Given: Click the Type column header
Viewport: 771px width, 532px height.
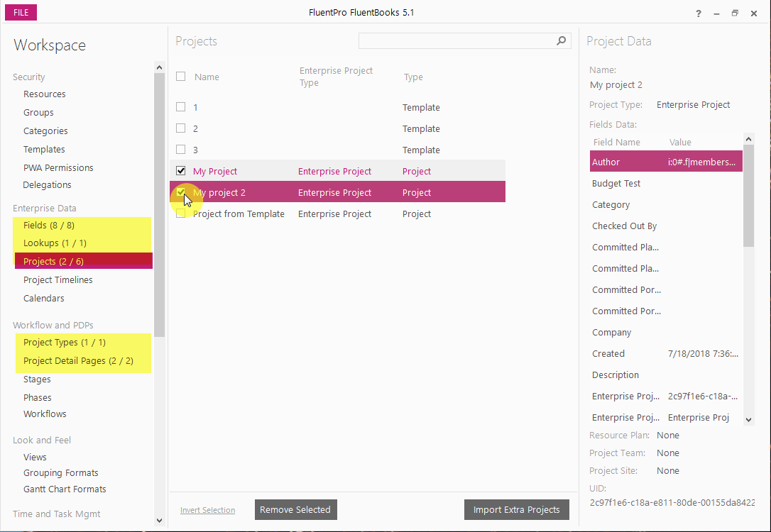Looking at the screenshot, I should coord(413,77).
